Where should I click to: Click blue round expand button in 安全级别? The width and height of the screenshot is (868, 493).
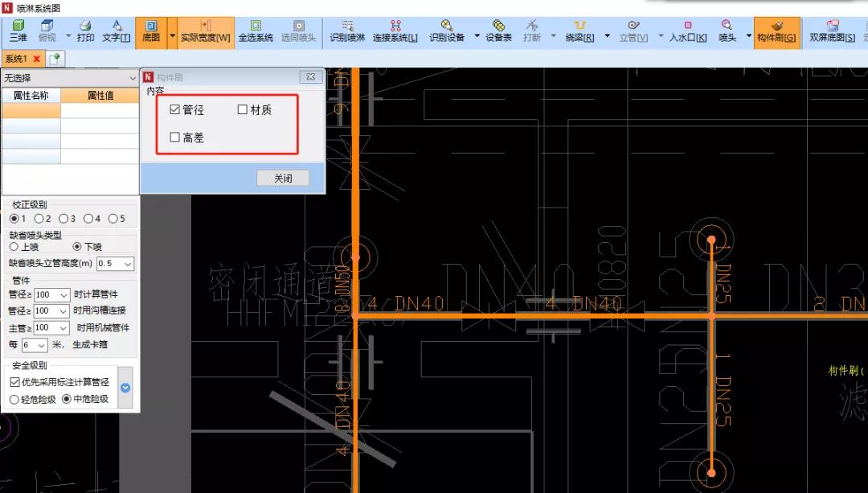pos(125,388)
